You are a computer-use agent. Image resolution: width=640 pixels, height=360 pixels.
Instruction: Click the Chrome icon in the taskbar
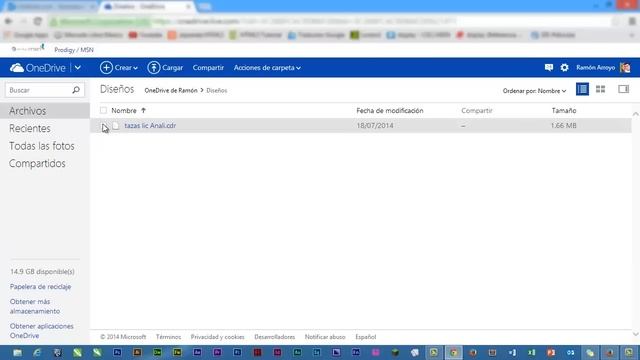[453, 353]
